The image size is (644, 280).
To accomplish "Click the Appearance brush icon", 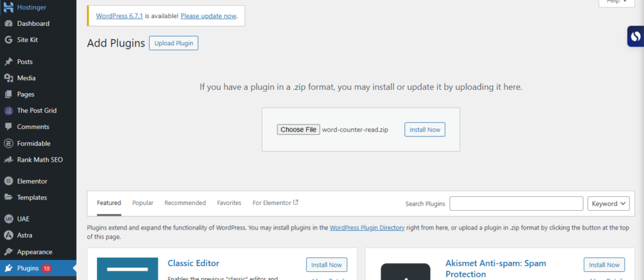I will point(8,252).
